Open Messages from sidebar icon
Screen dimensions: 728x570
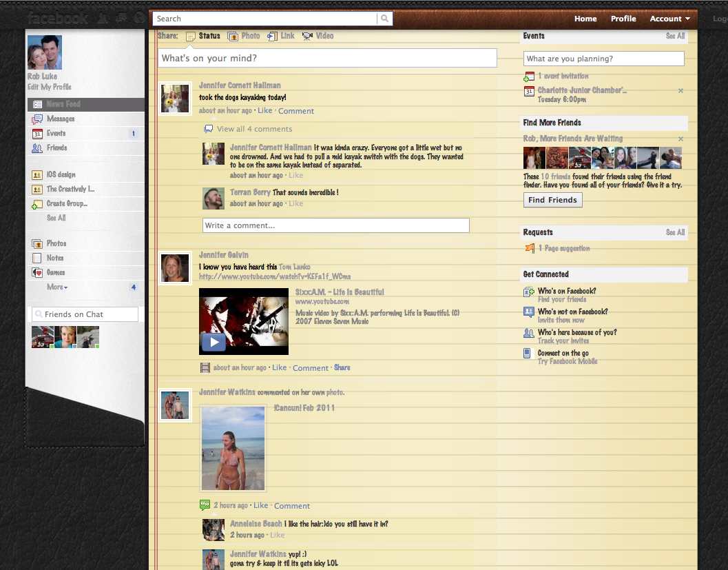click(37, 119)
